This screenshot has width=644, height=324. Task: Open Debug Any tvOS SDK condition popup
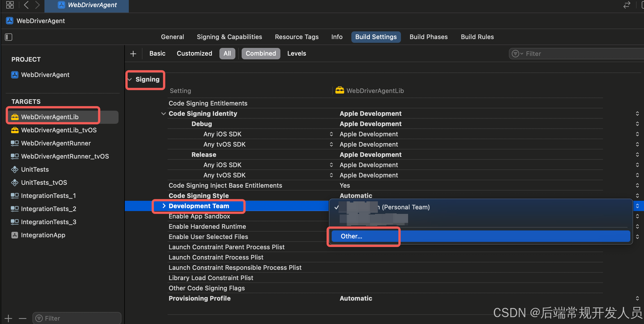[331, 144]
